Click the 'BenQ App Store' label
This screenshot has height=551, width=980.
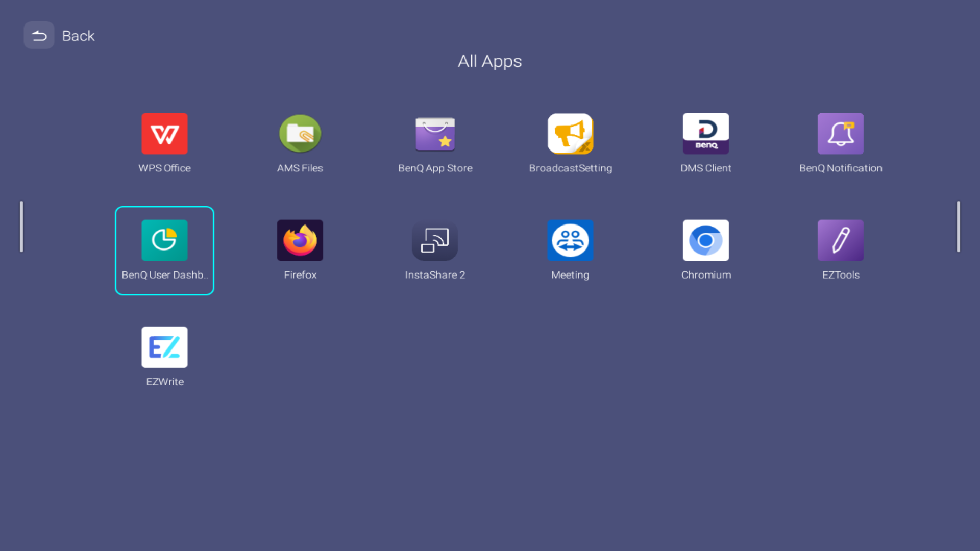(435, 168)
